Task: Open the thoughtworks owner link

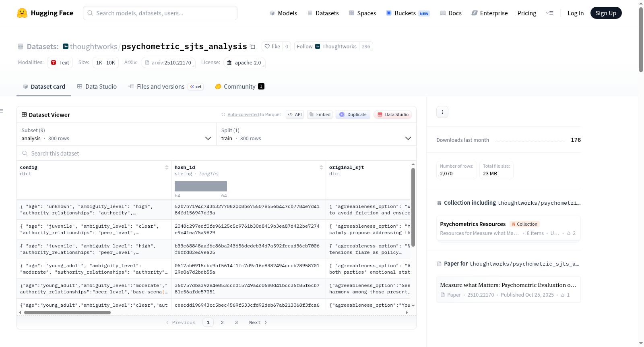Action: pyautogui.click(x=93, y=47)
